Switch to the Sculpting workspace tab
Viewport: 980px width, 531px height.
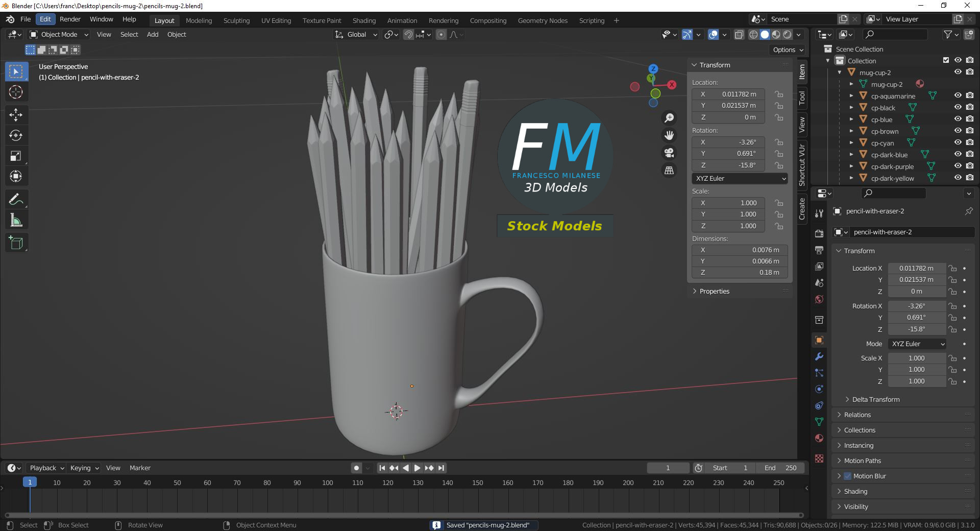coord(236,20)
